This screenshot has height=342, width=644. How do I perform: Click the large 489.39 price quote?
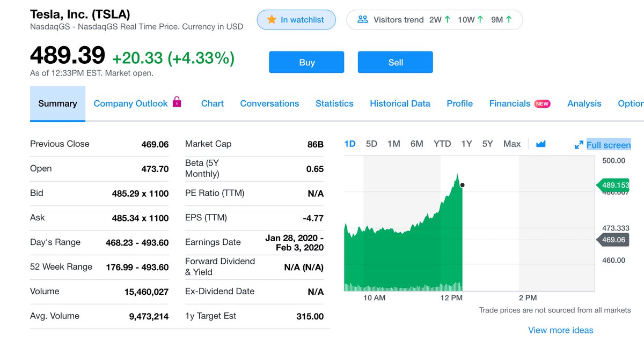click(x=68, y=56)
